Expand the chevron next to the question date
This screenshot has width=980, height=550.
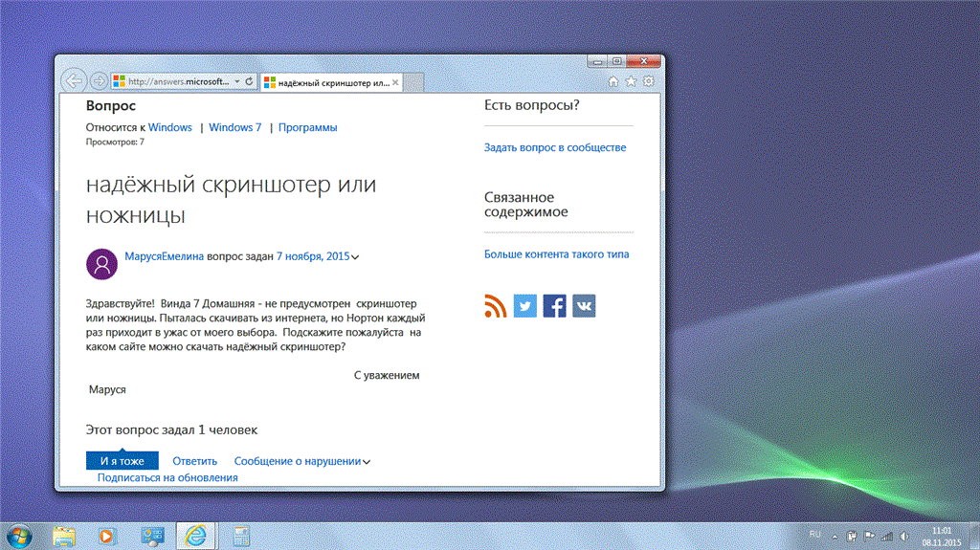[x=355, y=257]
